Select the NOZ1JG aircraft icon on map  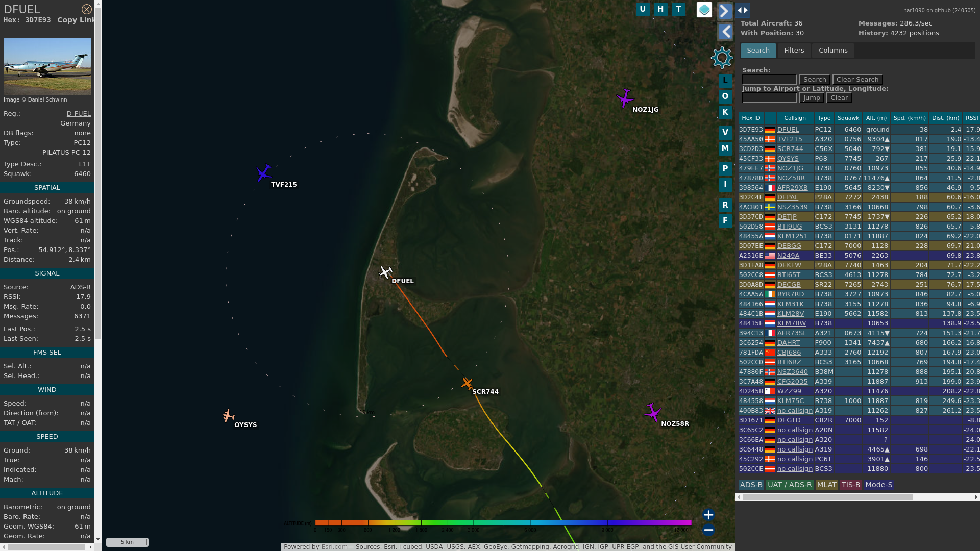point(625,98)
